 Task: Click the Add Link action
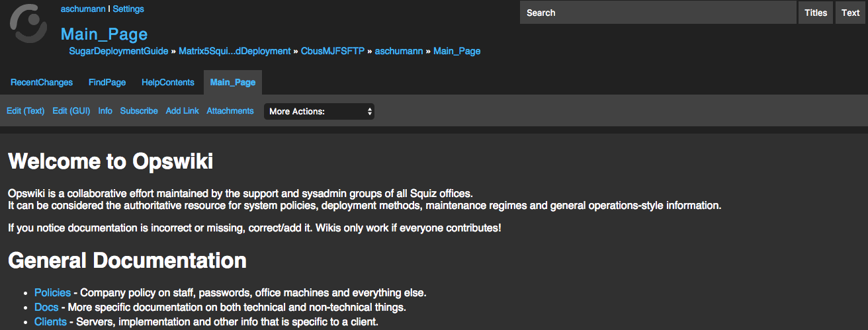tap(183, 111)
